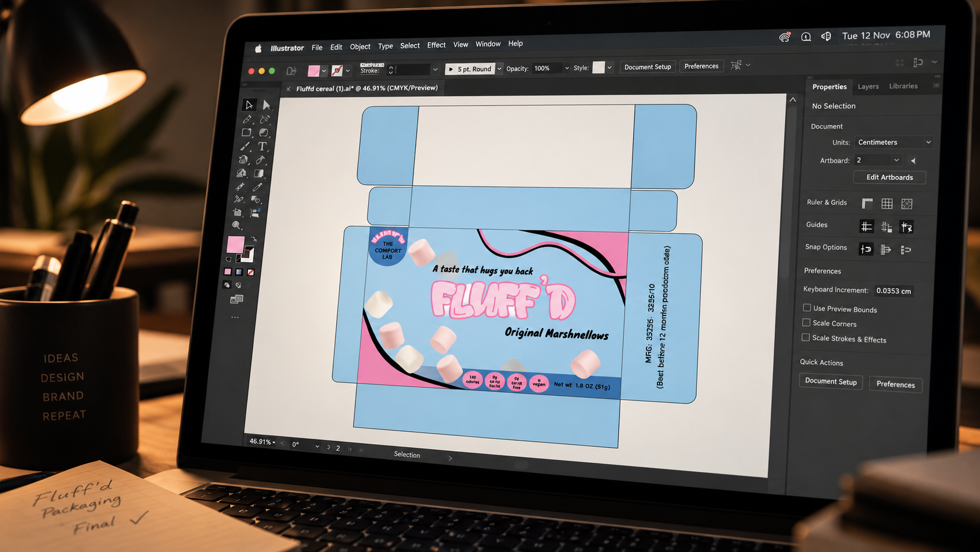Open fill color dropdown in control bar
The image size is (980, 552).
click(324, 71)
